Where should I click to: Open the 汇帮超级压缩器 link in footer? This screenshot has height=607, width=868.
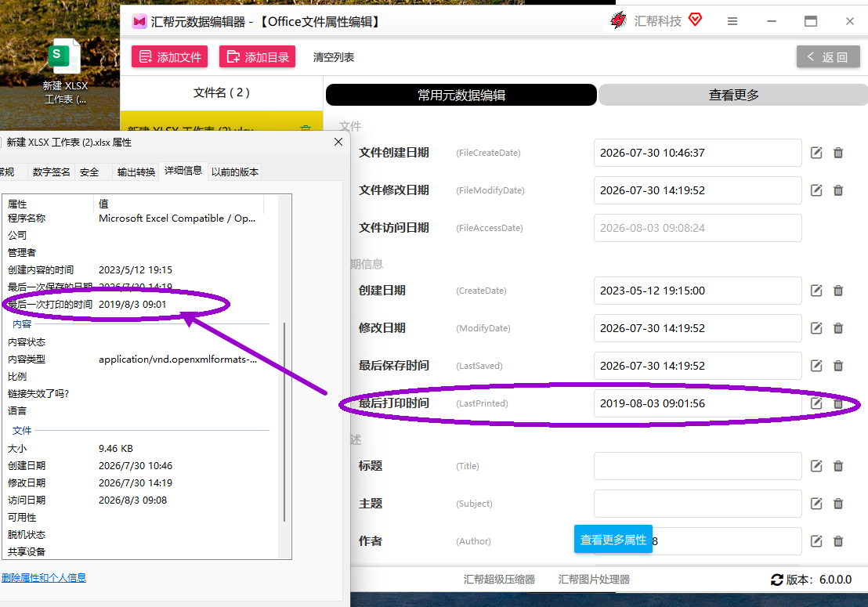pos(499,580)
